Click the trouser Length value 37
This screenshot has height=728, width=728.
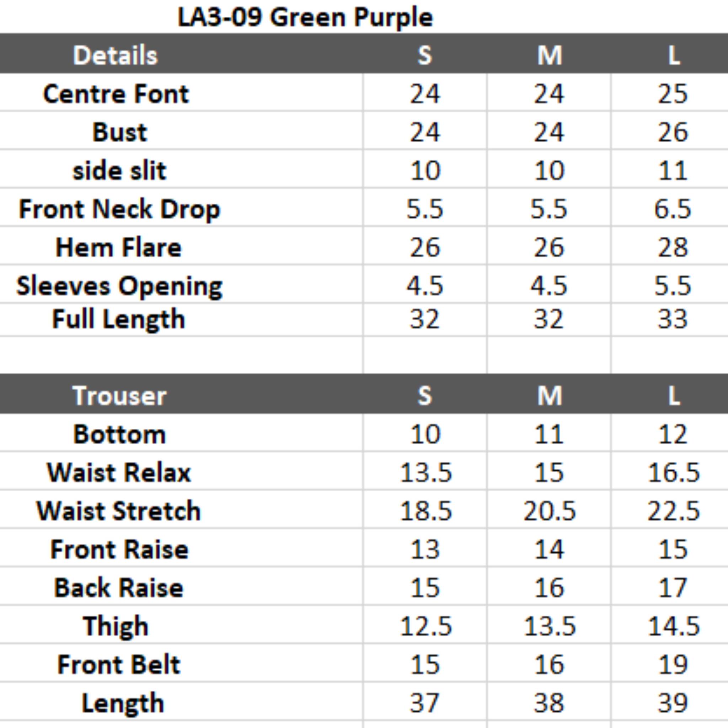point(425,703)
